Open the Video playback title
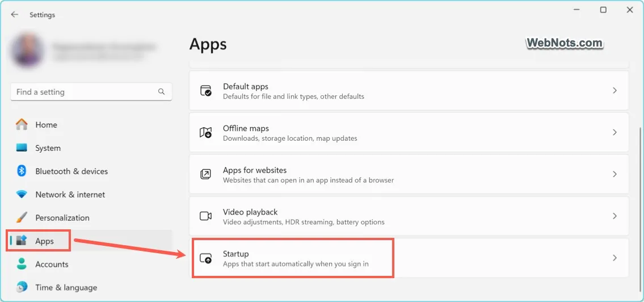The width and height of the screenshot is (644, 302). [250, 212]
